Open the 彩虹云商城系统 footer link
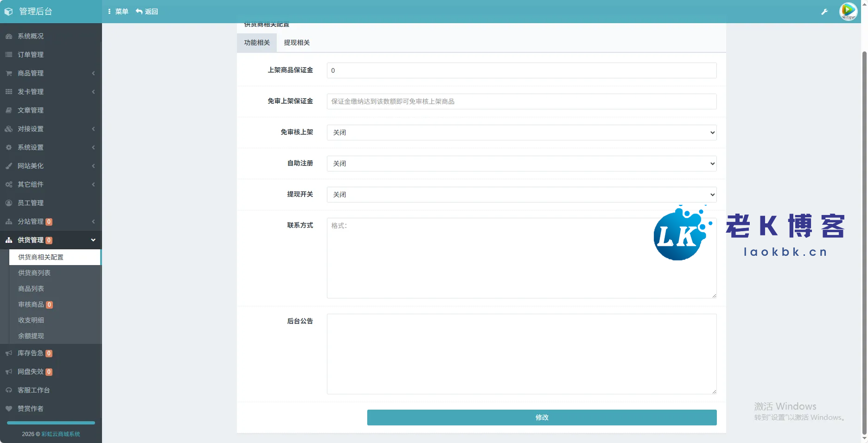Image resolution: width=868 pixels, height=443 pixels. pyautogui.click(x=61, y=434)
